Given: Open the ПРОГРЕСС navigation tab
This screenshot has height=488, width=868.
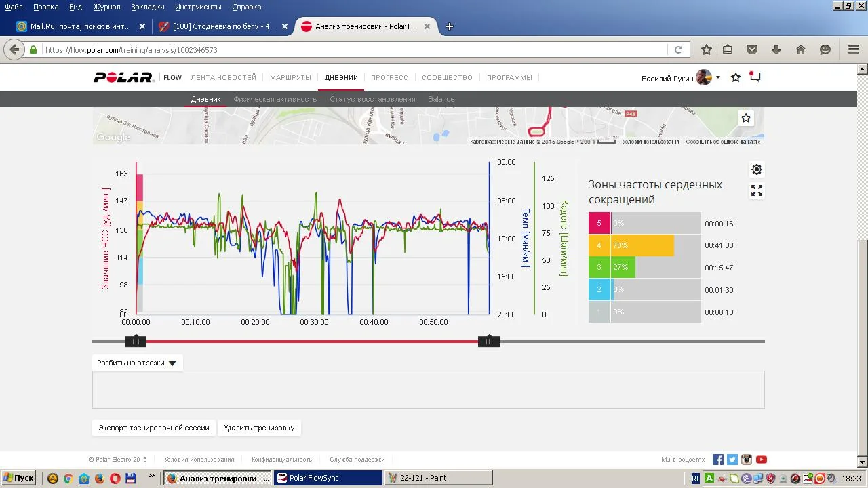Looking at the screenshot, I should 389,77.
